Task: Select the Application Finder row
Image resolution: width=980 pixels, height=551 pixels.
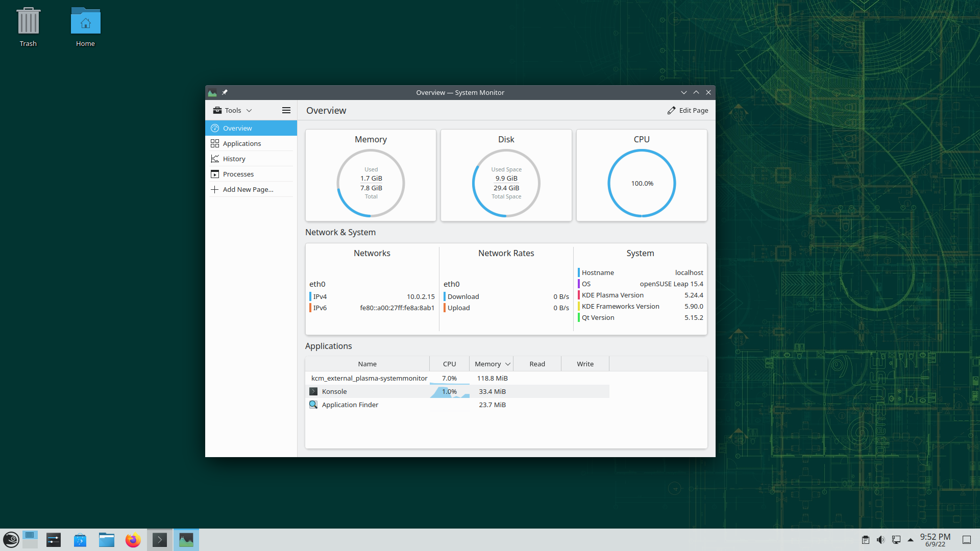Action: [x=350, y=405]
